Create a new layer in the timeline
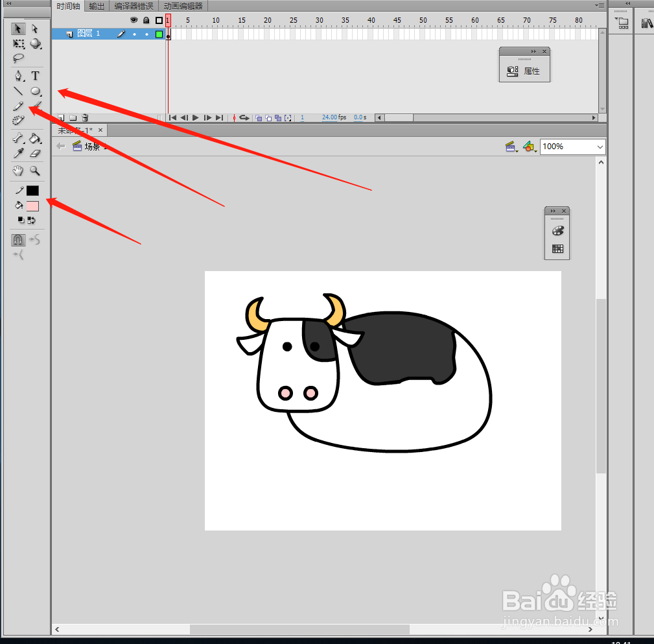This screenshot has width=654, height=644. [60, 117]
